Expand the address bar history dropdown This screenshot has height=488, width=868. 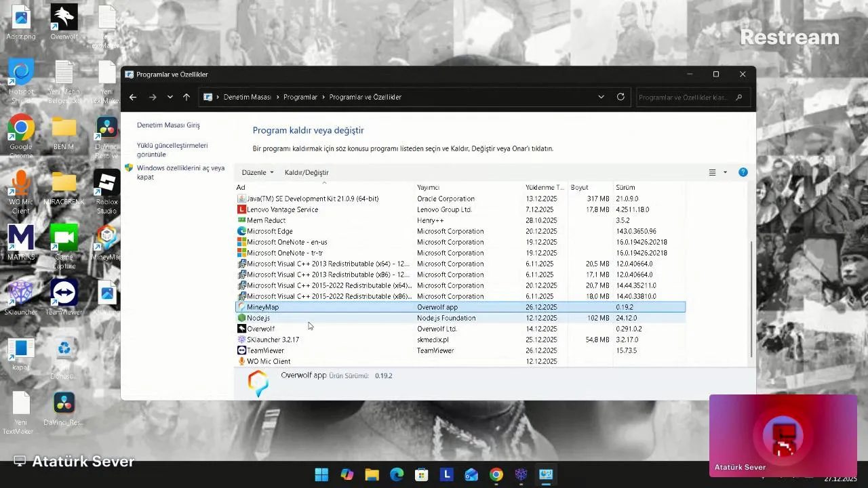tap(601, 97)
